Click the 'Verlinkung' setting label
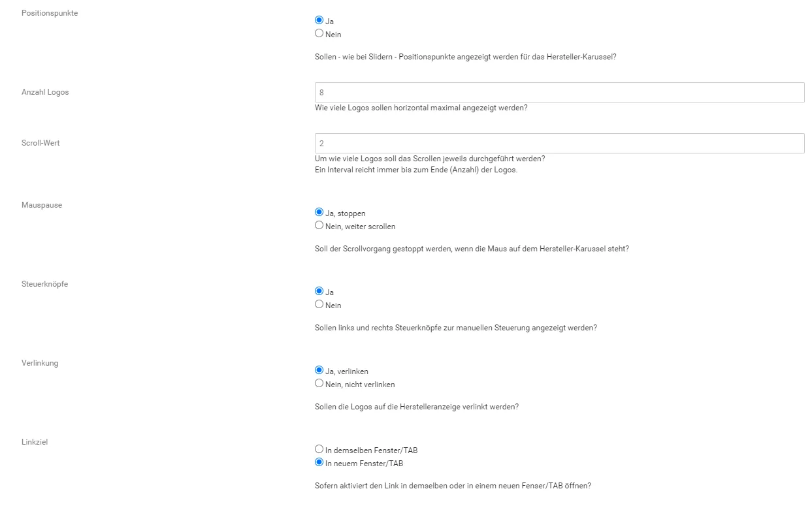812x506 pixels. coord(40,363)
